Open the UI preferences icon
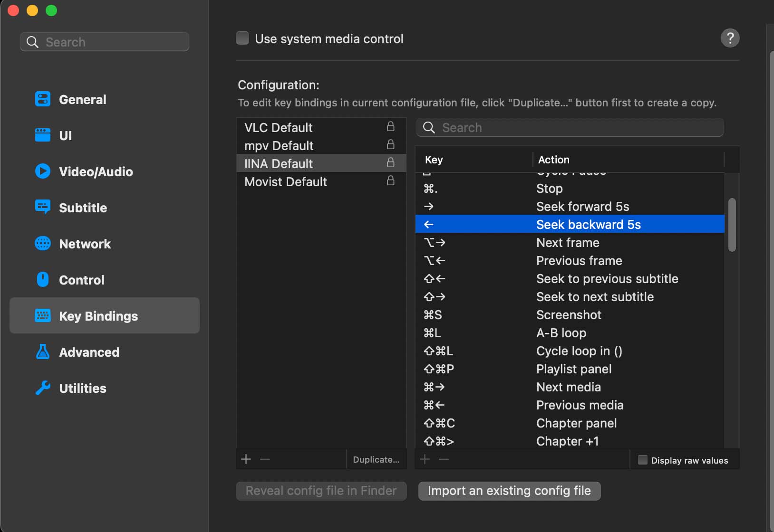Screen dimensions: 774x532 (x=43, y=135)
